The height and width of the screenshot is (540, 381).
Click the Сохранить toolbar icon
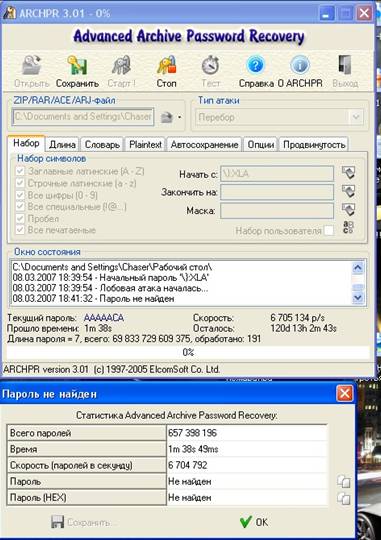click(76, 65)
